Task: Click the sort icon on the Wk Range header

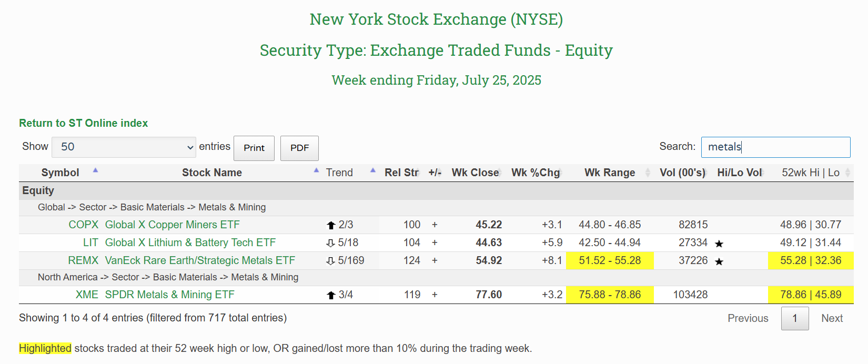Action: (648, 172)
